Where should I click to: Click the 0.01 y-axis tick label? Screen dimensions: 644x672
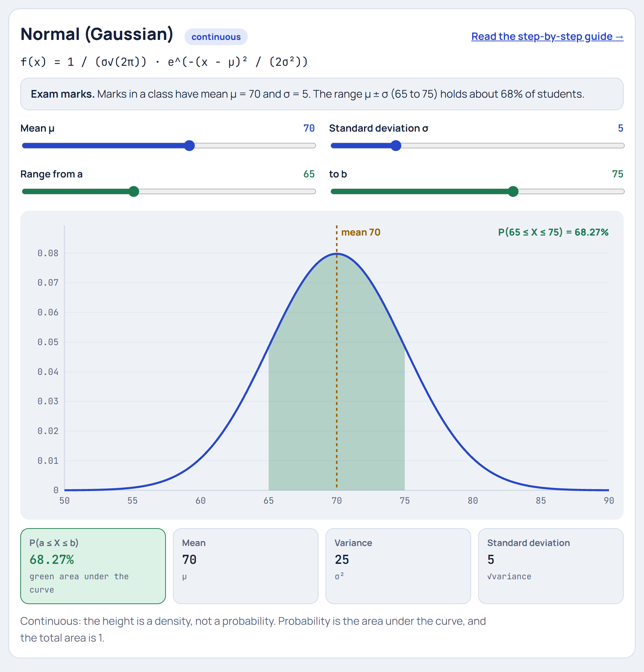tap(48, 461)
